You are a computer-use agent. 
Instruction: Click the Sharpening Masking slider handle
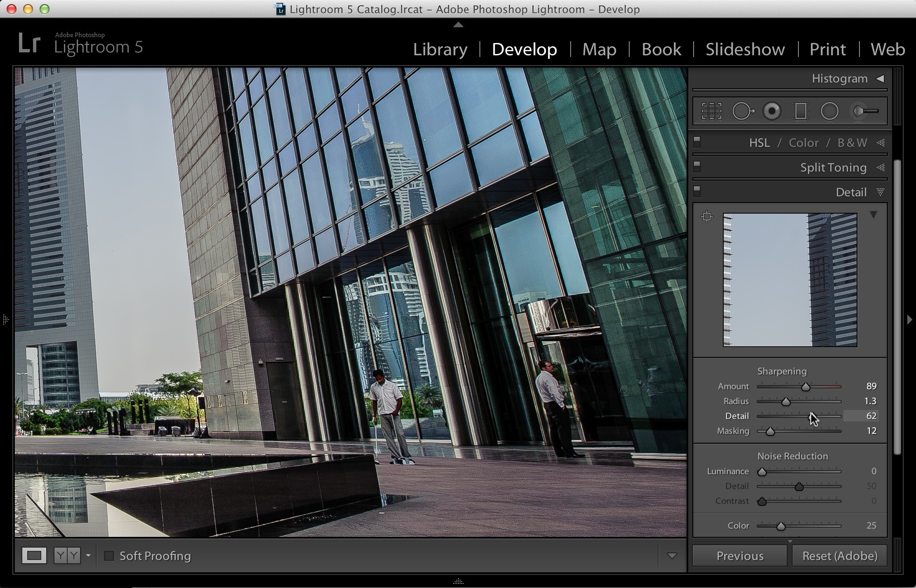770,431
